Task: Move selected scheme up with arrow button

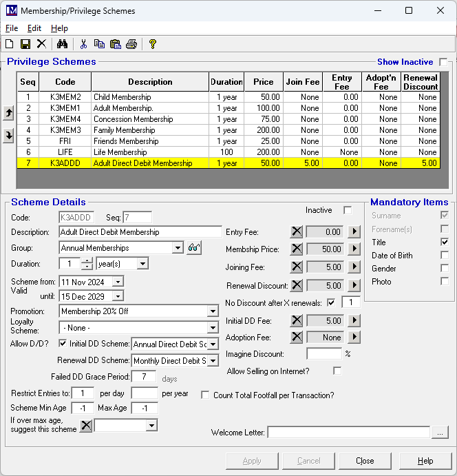Action: (x=8, y=113)
